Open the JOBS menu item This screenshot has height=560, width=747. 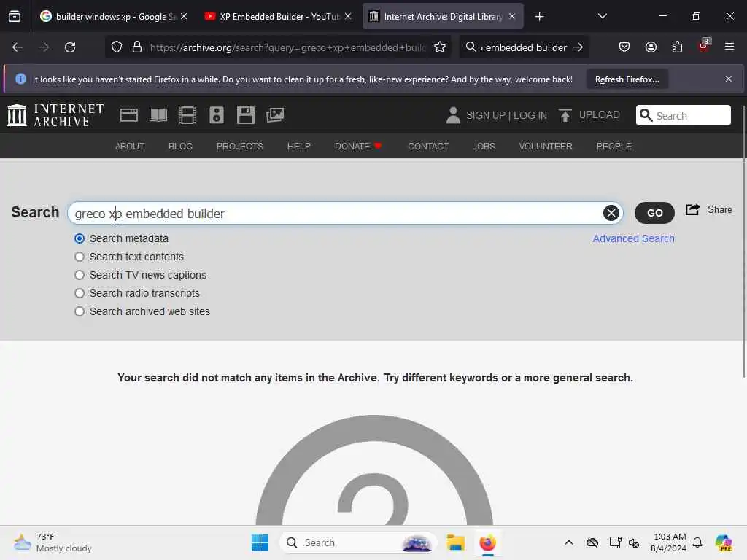pos(484,146)
